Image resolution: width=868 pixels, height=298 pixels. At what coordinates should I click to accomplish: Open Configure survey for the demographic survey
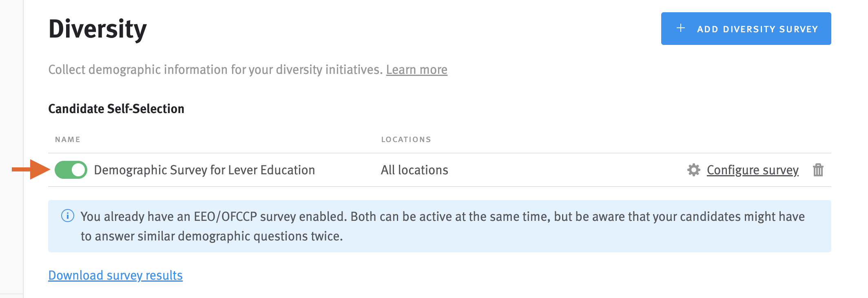(753, 170)
